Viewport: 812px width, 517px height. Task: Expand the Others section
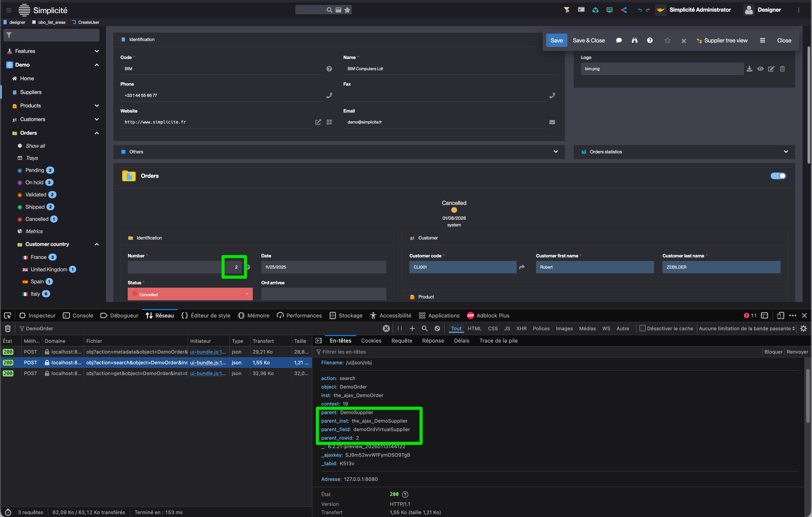coord(555,152)
